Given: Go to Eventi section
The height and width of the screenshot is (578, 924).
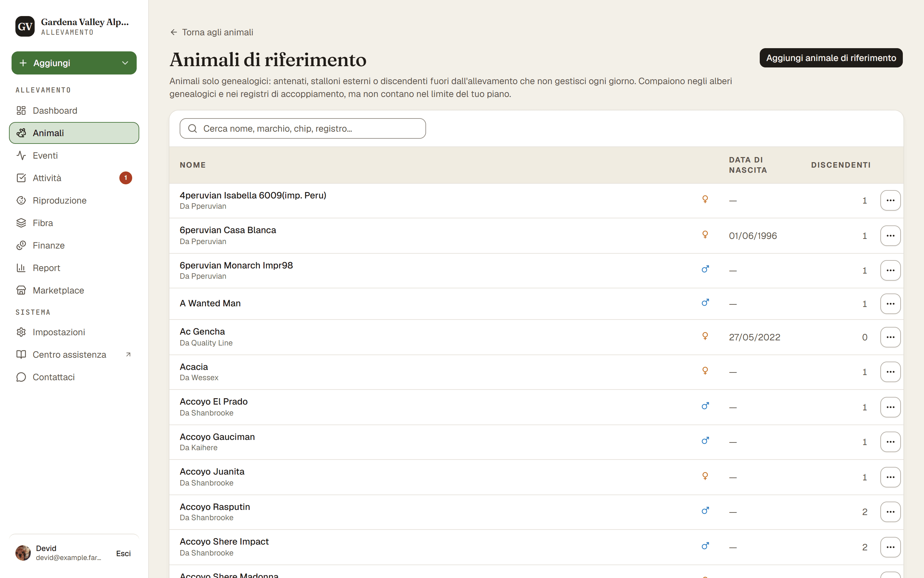Looking at the screenshot, I should (74, 156).
